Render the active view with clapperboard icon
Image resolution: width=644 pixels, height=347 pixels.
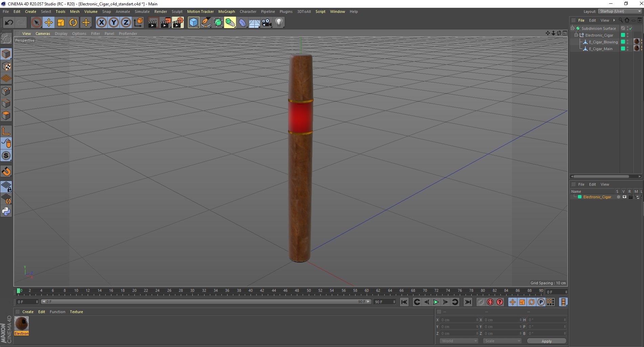[153, 23]
